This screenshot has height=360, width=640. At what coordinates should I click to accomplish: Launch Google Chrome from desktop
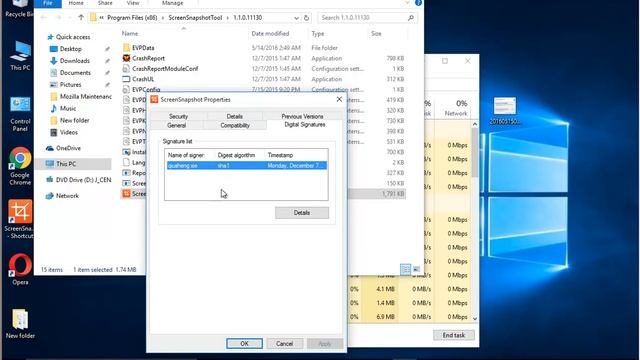[20, 167]
